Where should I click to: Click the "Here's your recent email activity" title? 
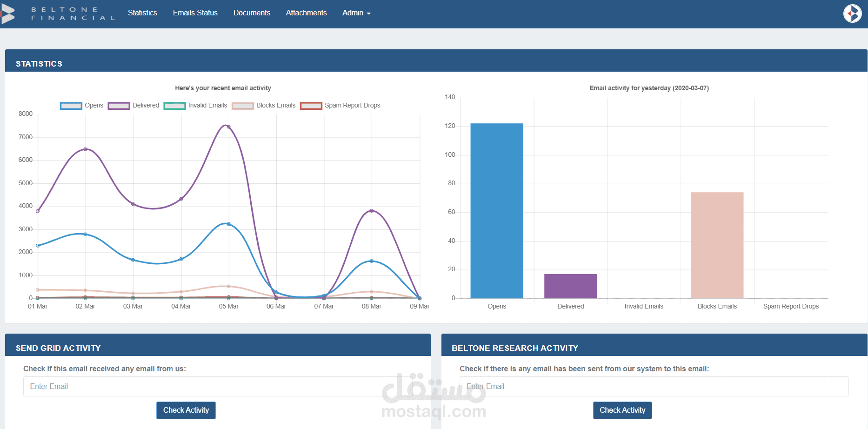223,88
